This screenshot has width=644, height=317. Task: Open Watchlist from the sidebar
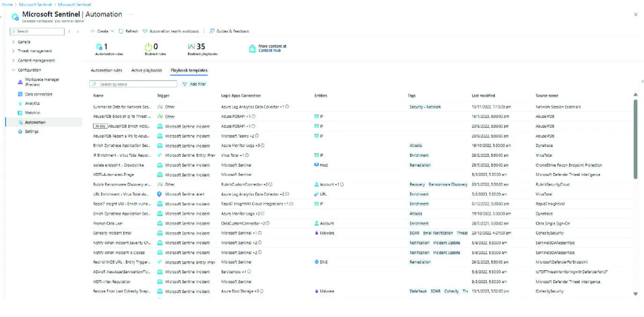point(32,113)
